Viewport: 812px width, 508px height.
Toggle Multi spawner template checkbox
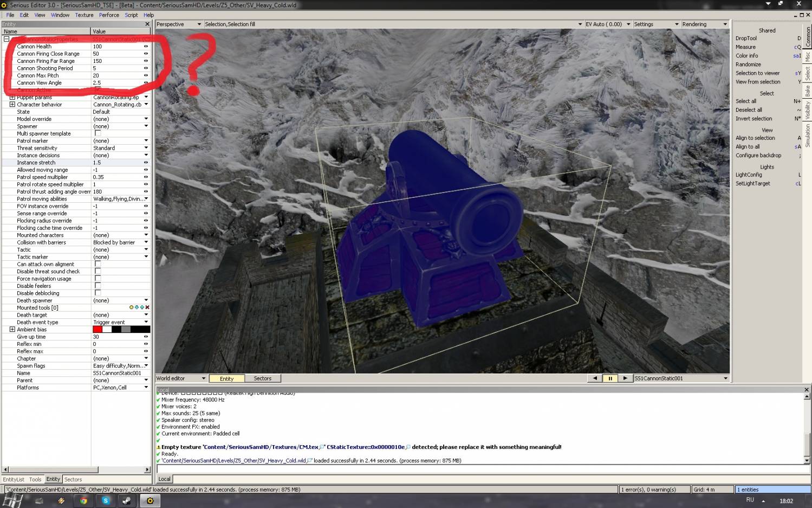pos(98,133)
